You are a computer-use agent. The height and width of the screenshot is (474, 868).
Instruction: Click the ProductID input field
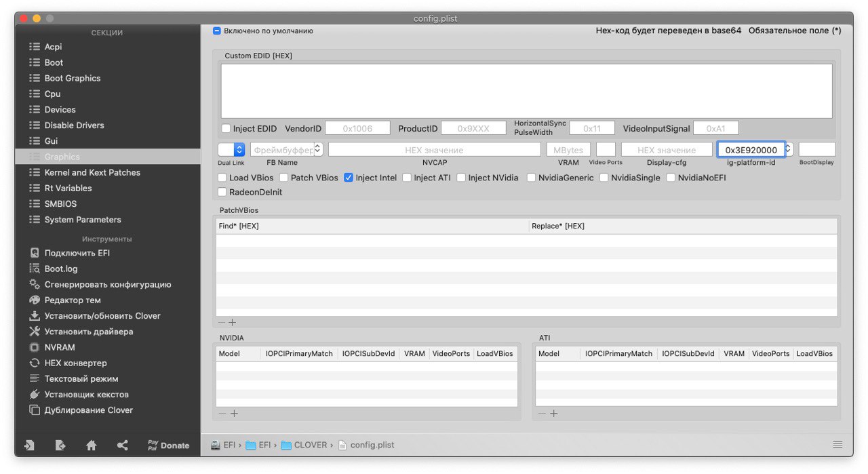coord(473,128)
